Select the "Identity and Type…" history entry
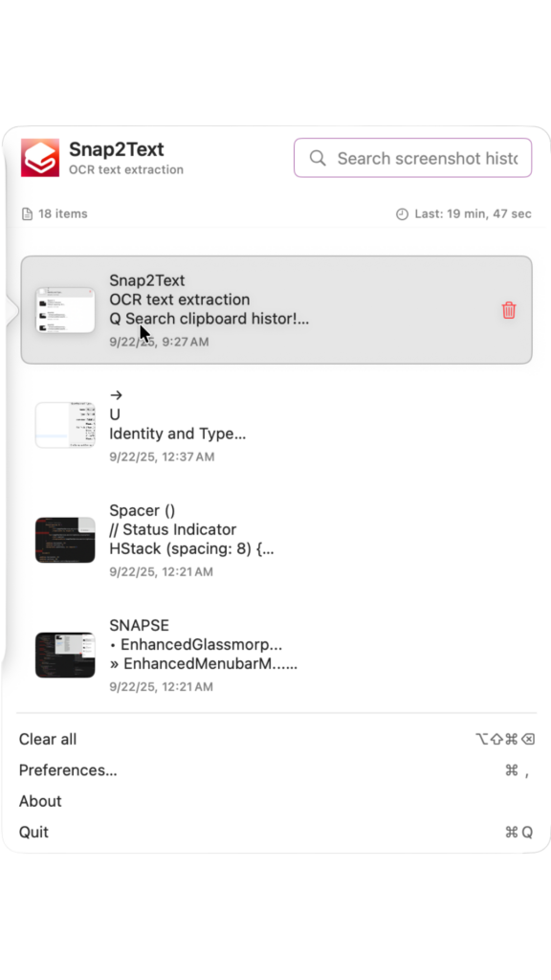This screenshot has height=980, width=551. pos(177,434)
